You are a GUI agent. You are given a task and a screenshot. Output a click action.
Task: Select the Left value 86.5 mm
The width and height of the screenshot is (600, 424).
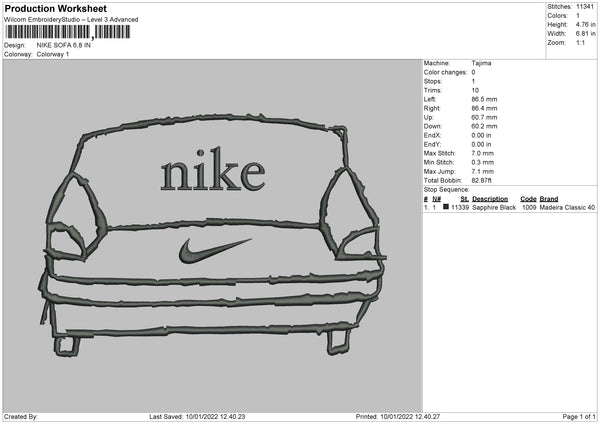point(484,99)
